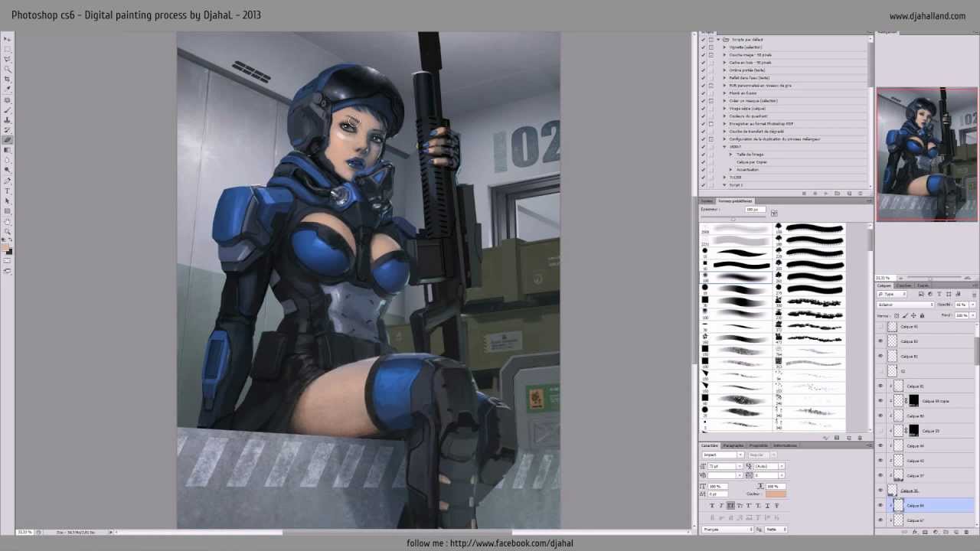Create new action in Scripts panel
The image size is (980, 551).
pos(849,193)
